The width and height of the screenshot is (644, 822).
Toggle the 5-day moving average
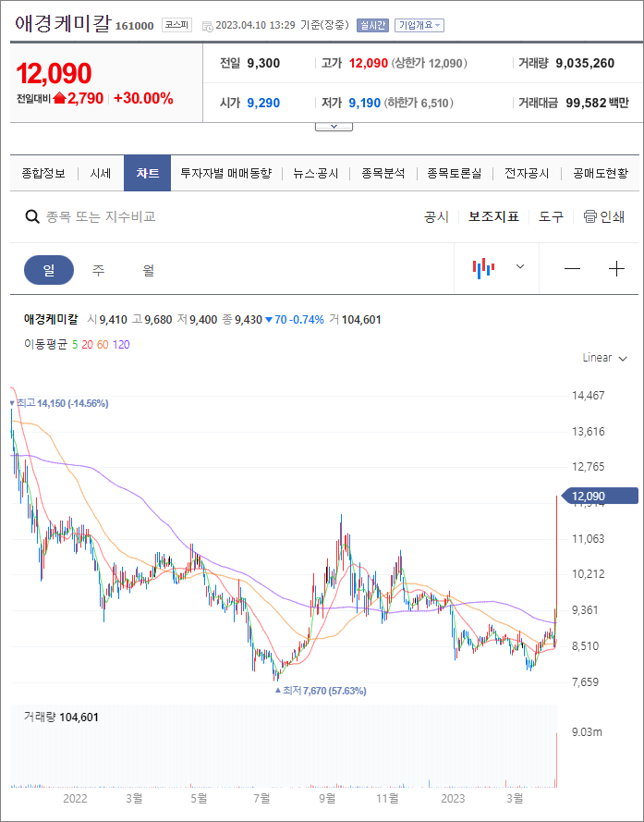coord(75,344)
